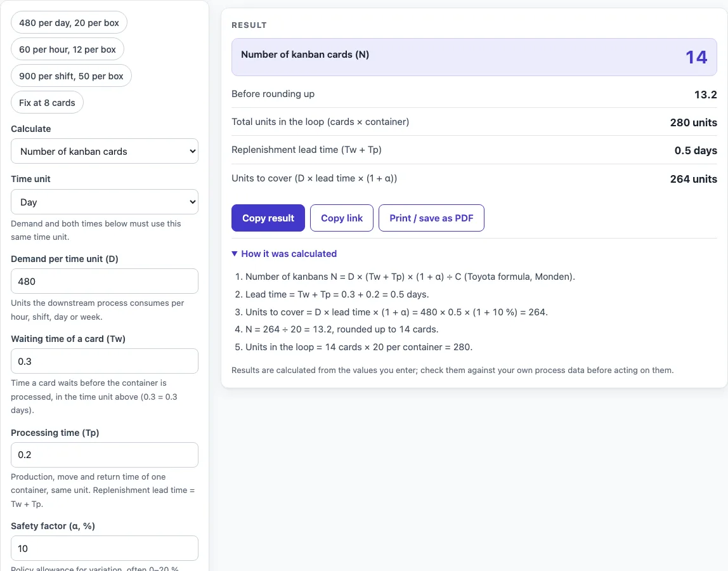
Task: Click the 'Replenishment lead time (Tw + Tp)' row label
Action: (306, 150)
